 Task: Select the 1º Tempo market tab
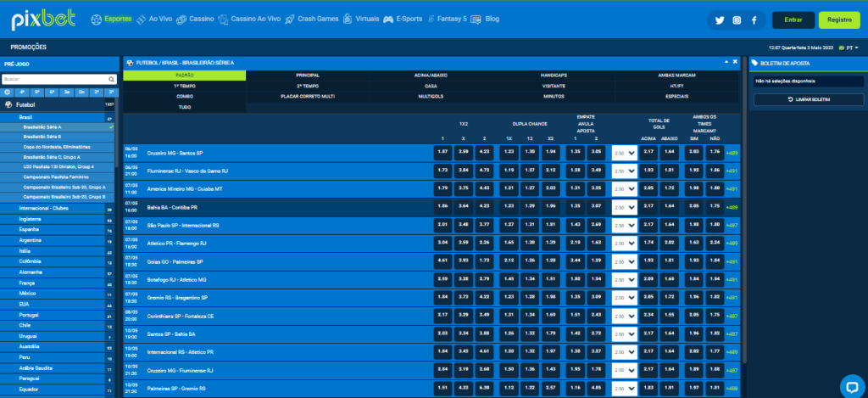coord(184,86)
